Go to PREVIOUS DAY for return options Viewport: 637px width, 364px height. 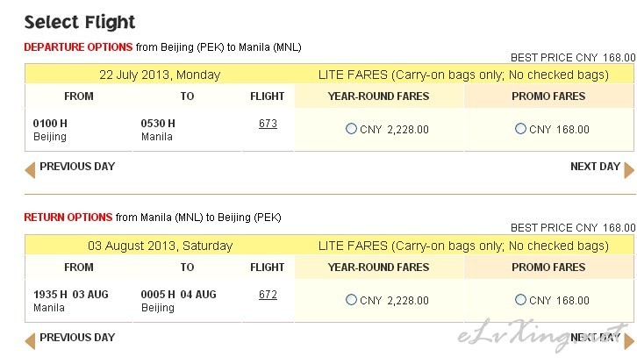(77, 337)
